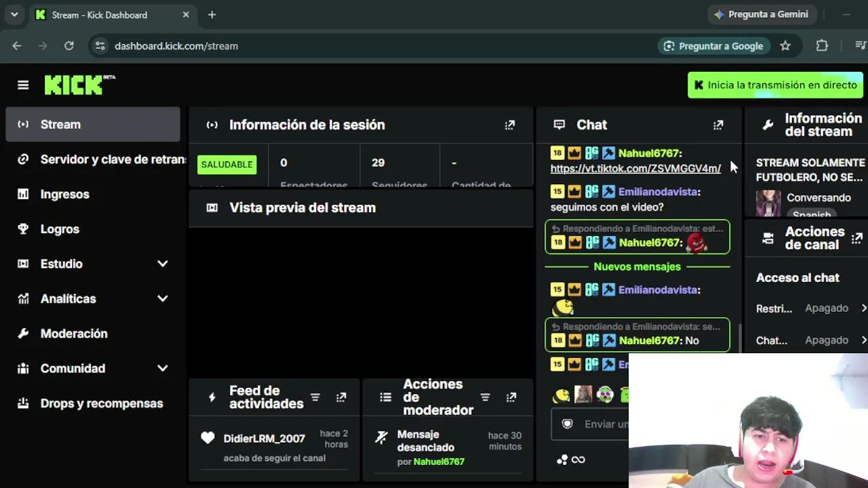868x488 pixels.
Task: Close the Stream - Kick Dashboard tab
Action: [186, 14]
